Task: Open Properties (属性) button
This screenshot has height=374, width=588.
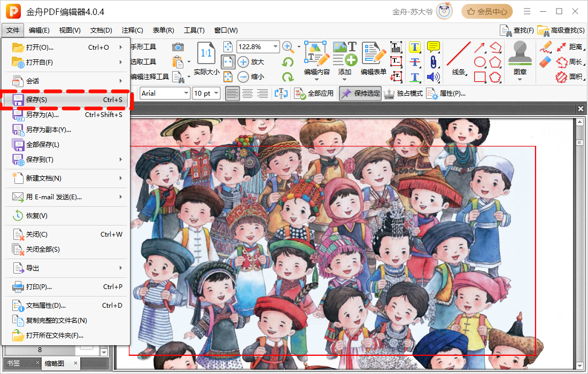Action: pos(446,93)
